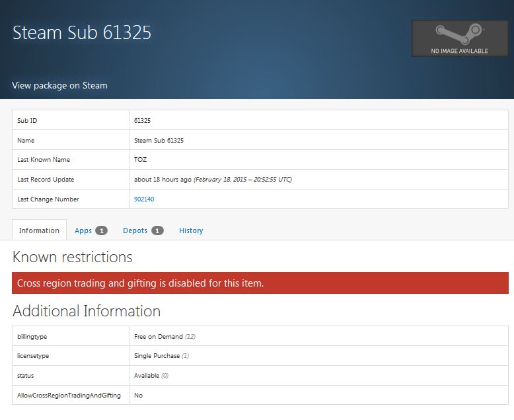
Task: Click the 'Steam Sub 61325' page heading
Action: 82,32
